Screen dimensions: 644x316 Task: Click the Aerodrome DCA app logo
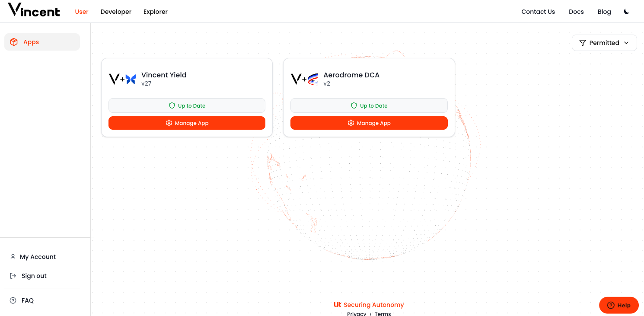point(312,79)
